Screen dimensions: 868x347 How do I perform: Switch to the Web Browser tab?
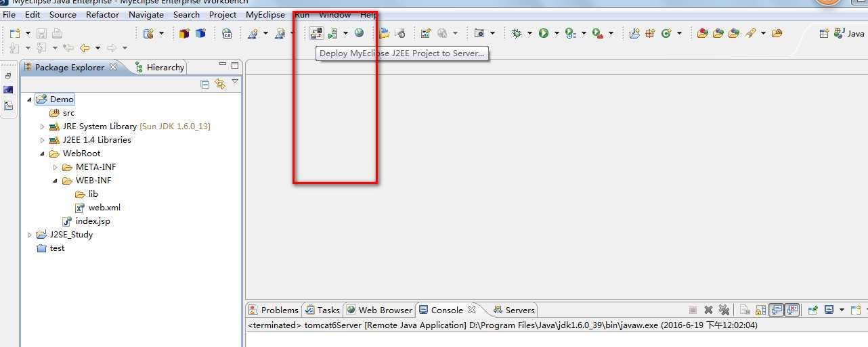click(379, 310)
